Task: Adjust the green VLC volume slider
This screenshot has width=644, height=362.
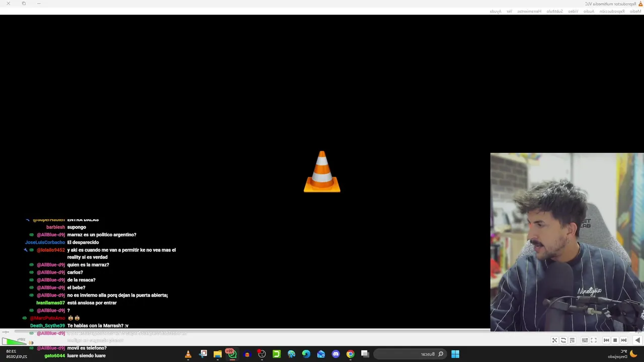Action: point(14,341)
